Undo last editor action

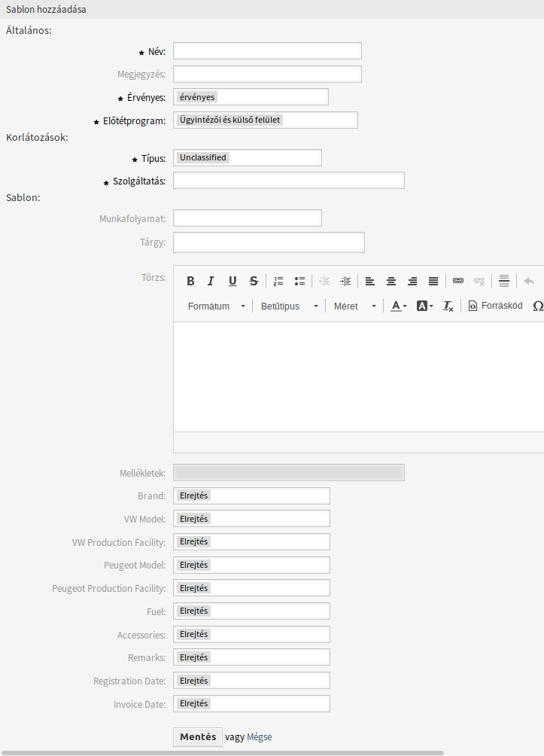[529, 281]
